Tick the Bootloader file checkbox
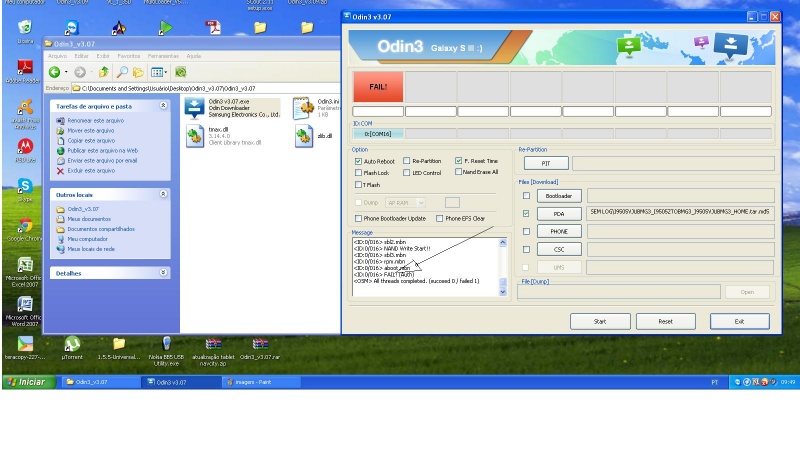 point(526,195)
